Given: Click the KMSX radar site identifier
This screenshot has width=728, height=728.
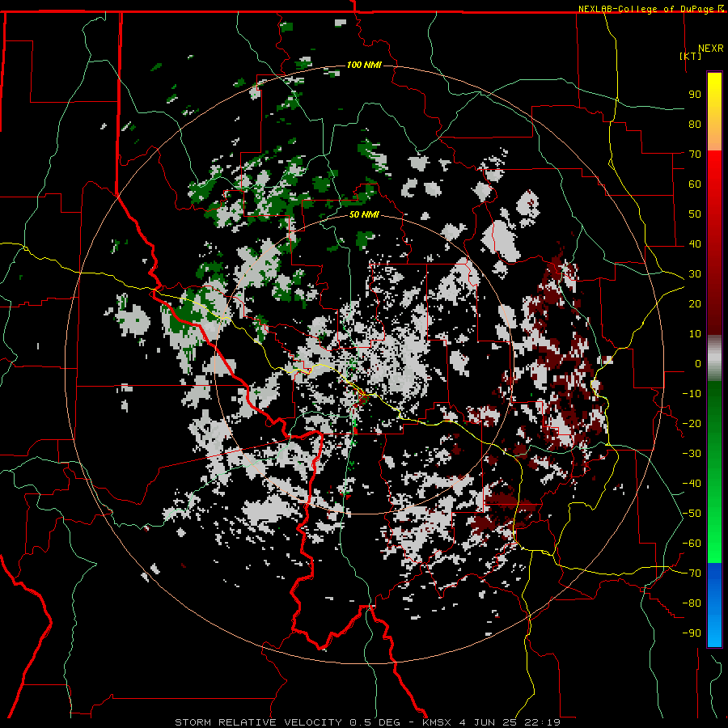Looking at the screenshot, I should 437,722.
